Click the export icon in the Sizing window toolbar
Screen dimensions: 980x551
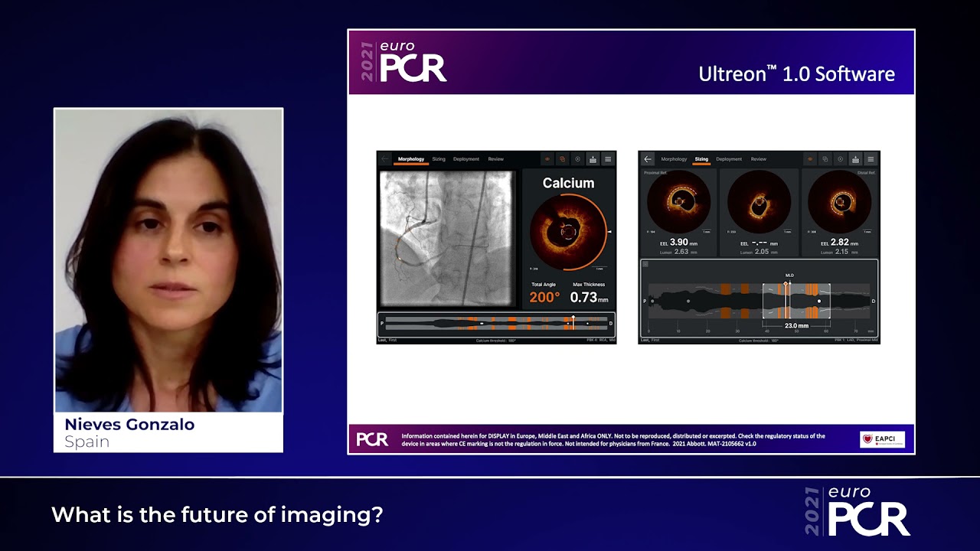click(855, 159)
